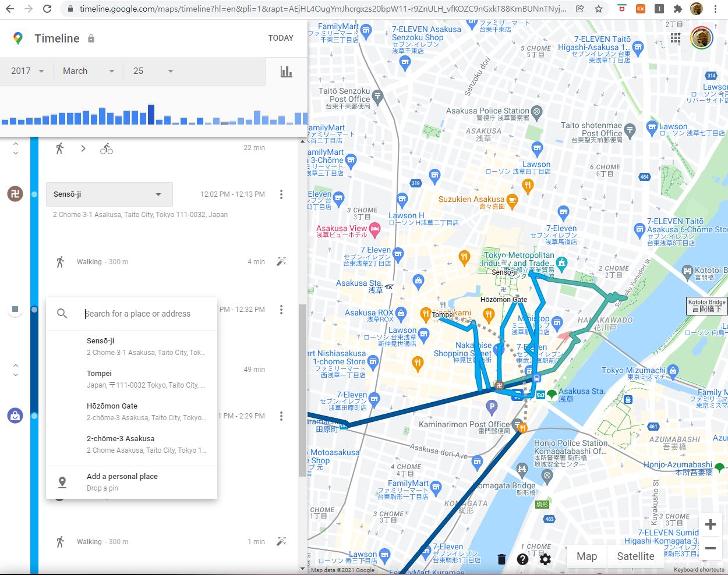Open more options for Sensō-ji visit
Screen dimensions: 728x575
[281, 194]
